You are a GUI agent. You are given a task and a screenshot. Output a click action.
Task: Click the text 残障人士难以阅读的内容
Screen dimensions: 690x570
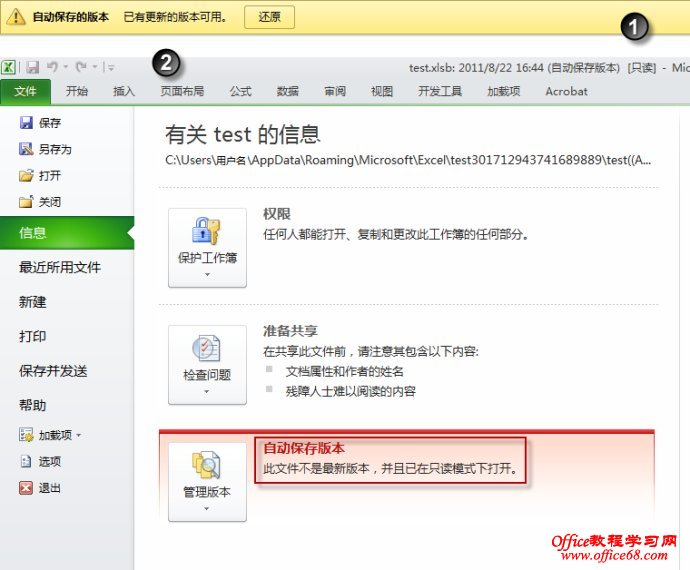pos(351,391)
